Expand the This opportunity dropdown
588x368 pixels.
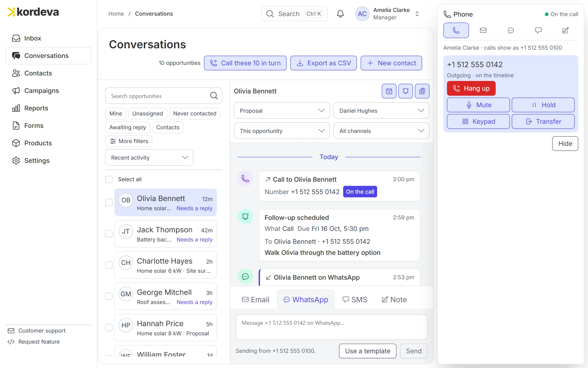point(282,131)
